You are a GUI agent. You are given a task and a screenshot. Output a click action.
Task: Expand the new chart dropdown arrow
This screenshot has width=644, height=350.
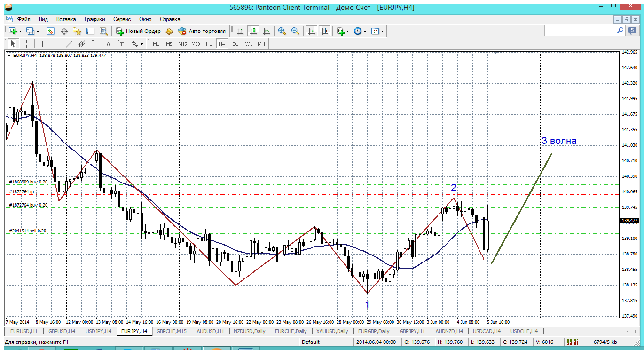[x=20, y=31]
